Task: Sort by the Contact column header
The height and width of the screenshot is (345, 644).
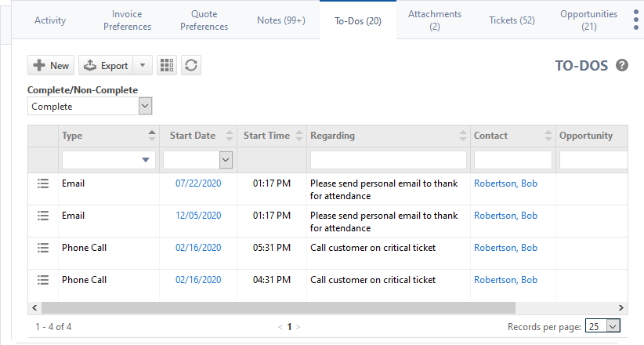Action: coord(490,136)
